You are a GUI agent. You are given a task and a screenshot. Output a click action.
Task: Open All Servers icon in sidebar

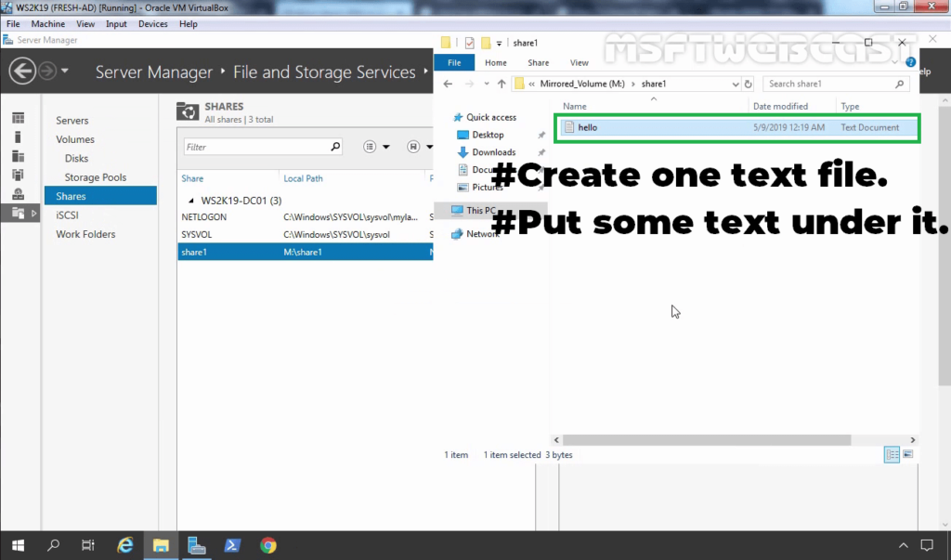(19, 156)
